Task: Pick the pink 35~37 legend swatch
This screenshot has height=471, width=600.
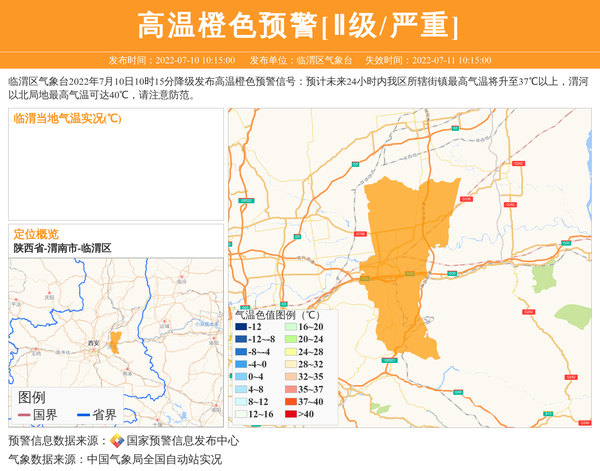Action: pyautogui.click(x=291, y=389)
